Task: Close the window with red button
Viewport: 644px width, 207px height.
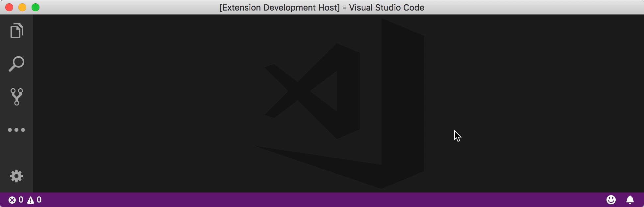Action: 9,7
